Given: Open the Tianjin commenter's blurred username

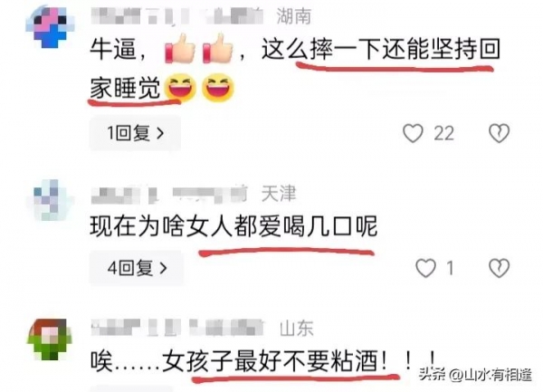Looking at the screenshot, I should point(169,195).
